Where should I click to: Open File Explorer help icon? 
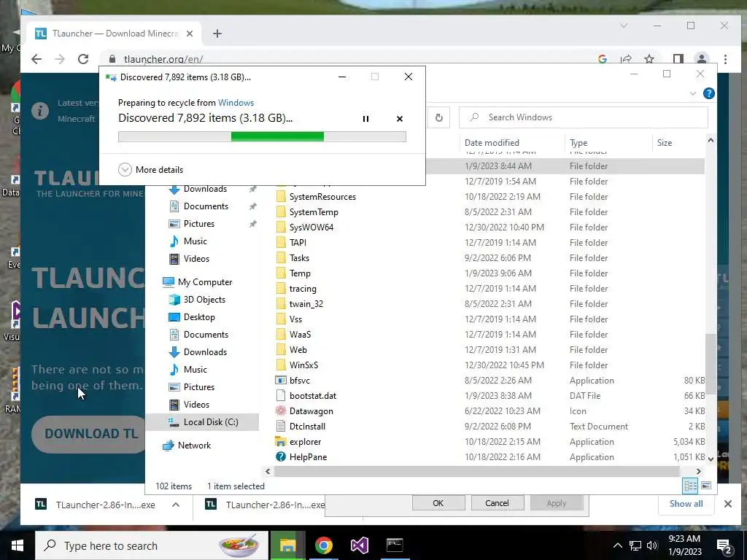click(x=708, y=93)
